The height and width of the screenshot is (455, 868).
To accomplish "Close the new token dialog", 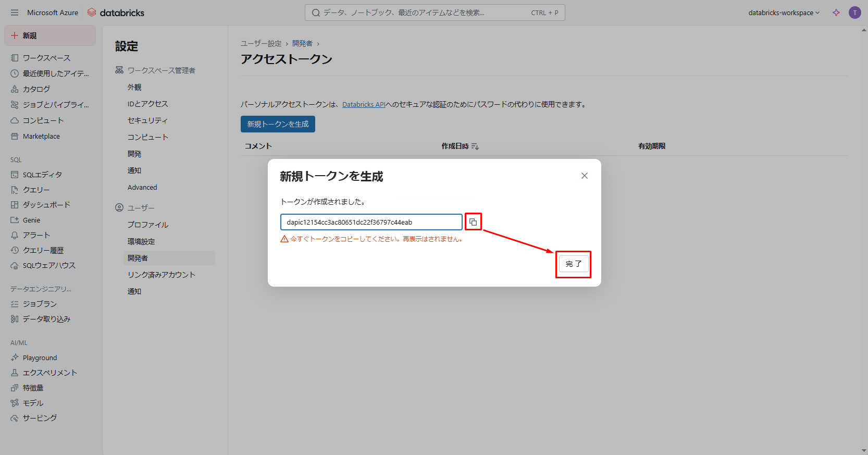I will (585, 176).
